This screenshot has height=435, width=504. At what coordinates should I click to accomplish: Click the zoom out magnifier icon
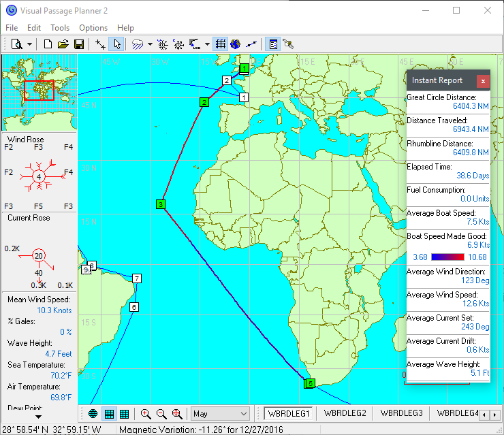point(161,414)
